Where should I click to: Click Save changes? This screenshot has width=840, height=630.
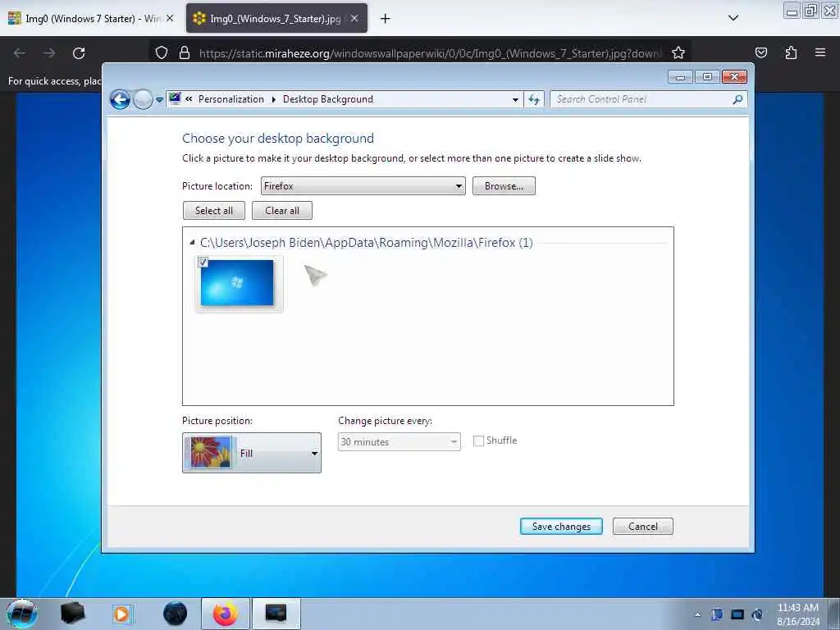(x=561, y=527)
